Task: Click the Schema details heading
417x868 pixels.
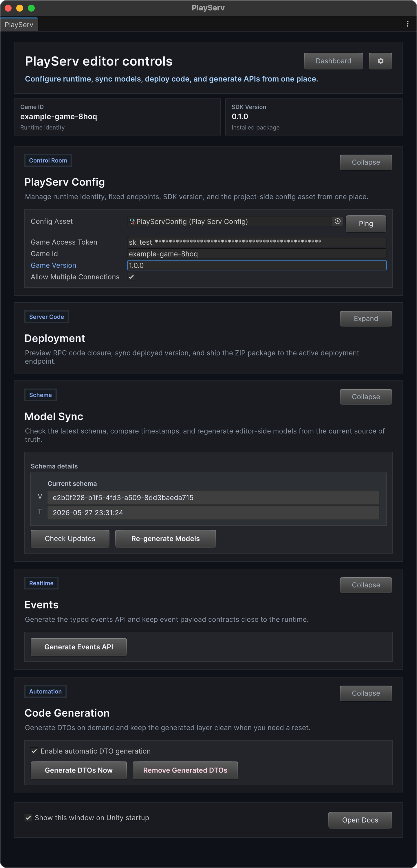Action: (x=54, y=466)
